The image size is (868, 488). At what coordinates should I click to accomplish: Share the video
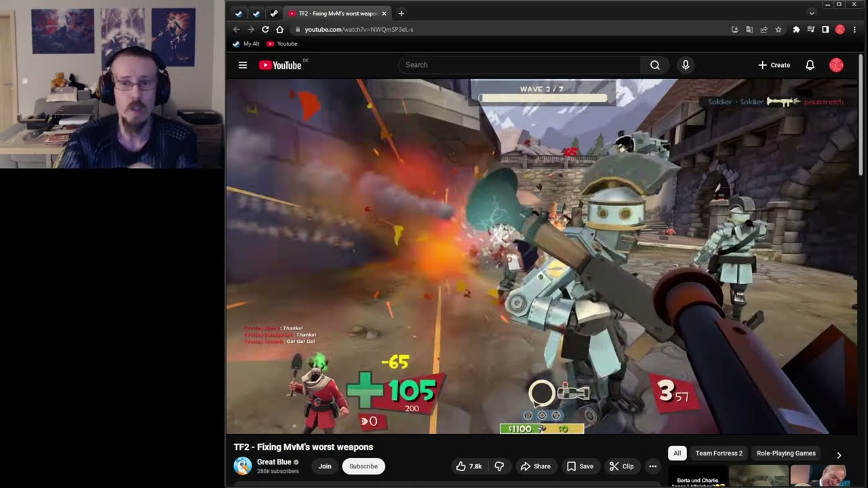[x=535, y=466]
